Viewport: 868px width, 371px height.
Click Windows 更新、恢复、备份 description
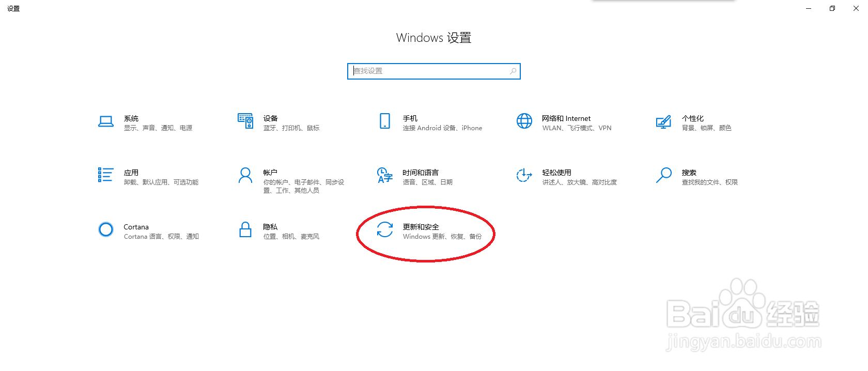point(442,237)
